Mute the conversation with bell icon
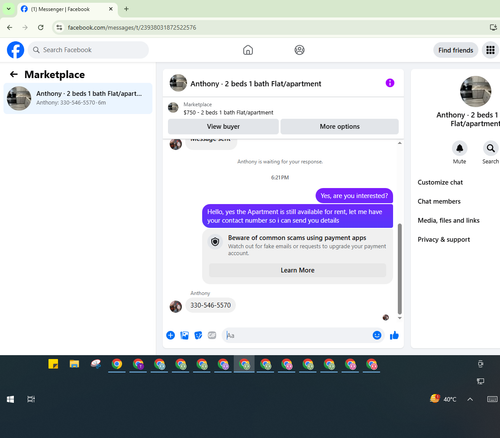Viewport: 500px width, 438px height. point(459,148)
